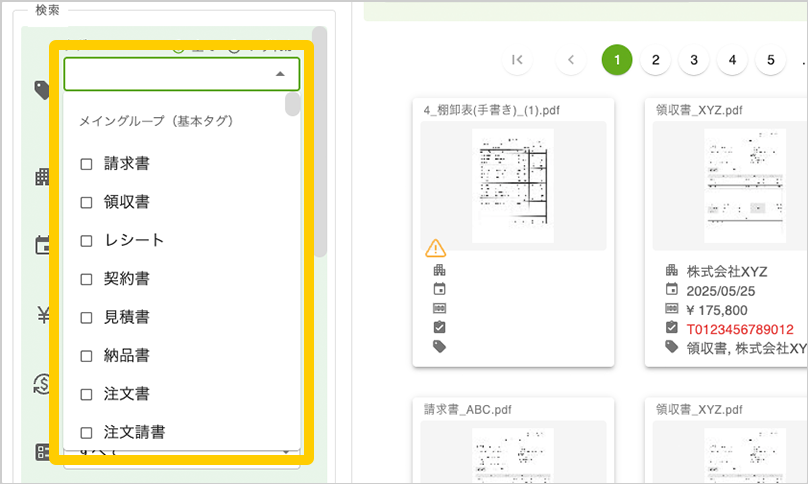The width and height of the screenshot is (808, 484).
Task: Tick the 納品書 checkbox
Action: point(87,356)
